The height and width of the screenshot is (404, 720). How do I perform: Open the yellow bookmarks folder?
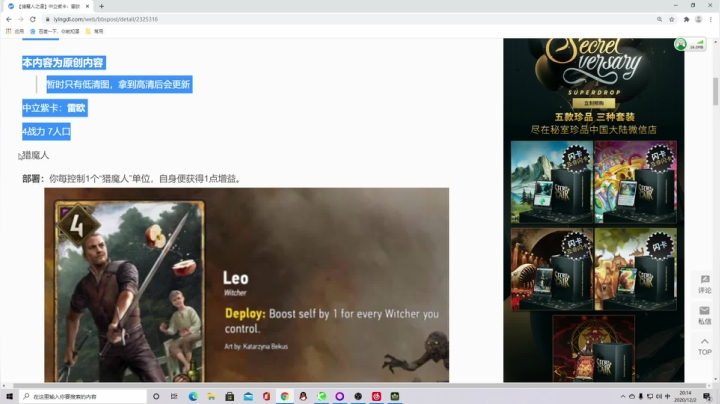click(x=95, y=31)
